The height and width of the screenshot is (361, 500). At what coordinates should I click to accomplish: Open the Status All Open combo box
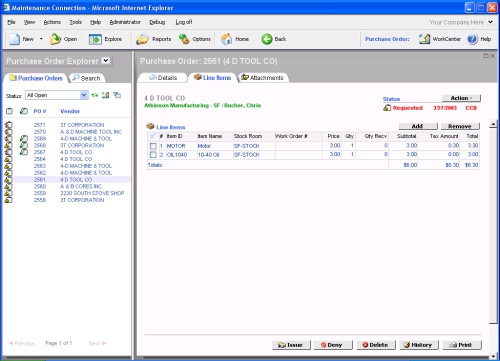coord(57,95)
